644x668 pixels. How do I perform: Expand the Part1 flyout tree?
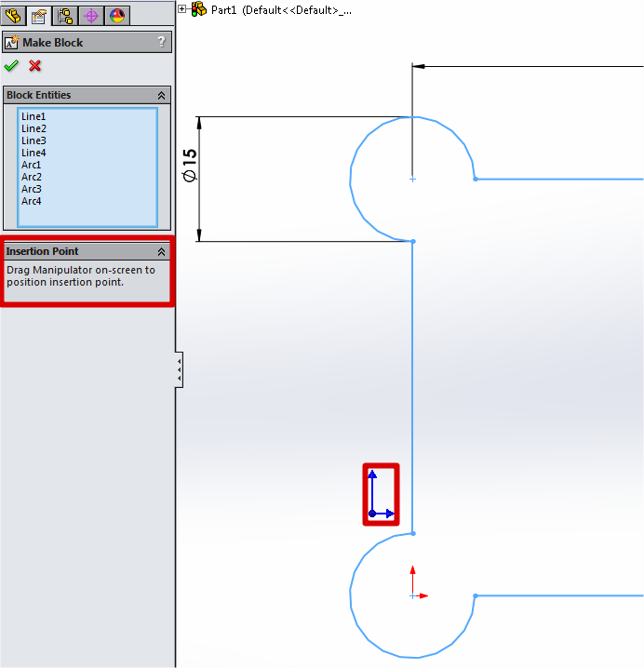pyautogui.click(x=182, y=8)
